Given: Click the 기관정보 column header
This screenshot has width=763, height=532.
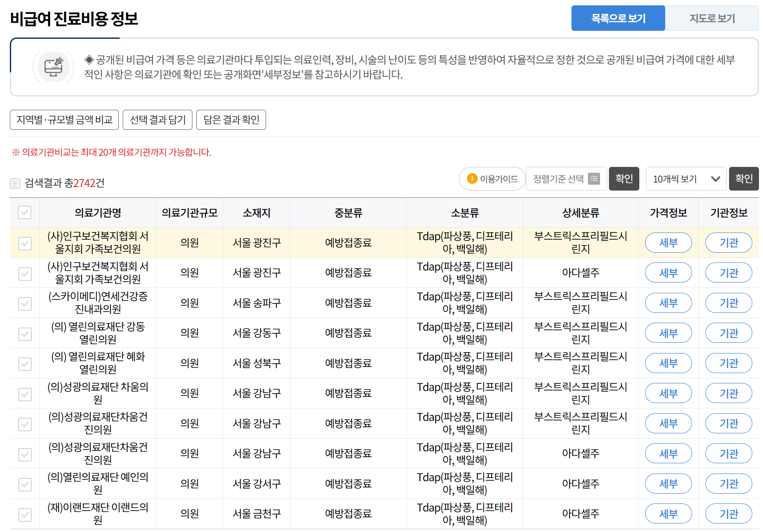Looking at the screenshot, I should pyautogui.click(x=729, y=213).
